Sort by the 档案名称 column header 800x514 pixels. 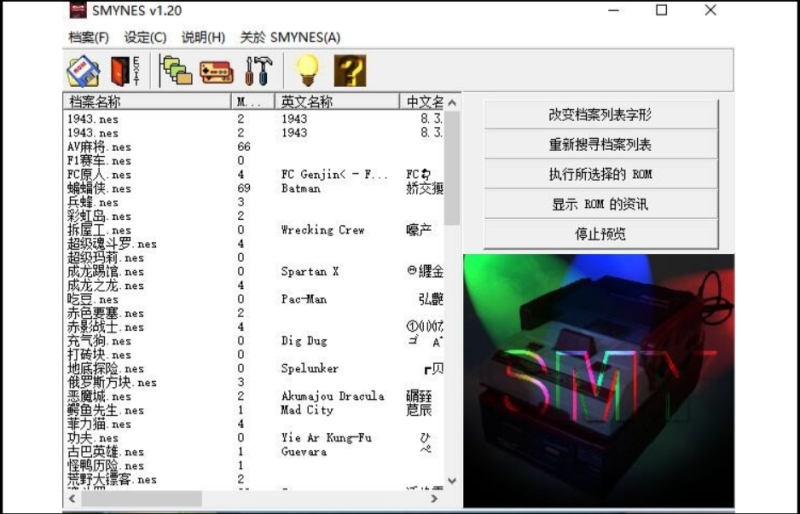coord(147,102)
